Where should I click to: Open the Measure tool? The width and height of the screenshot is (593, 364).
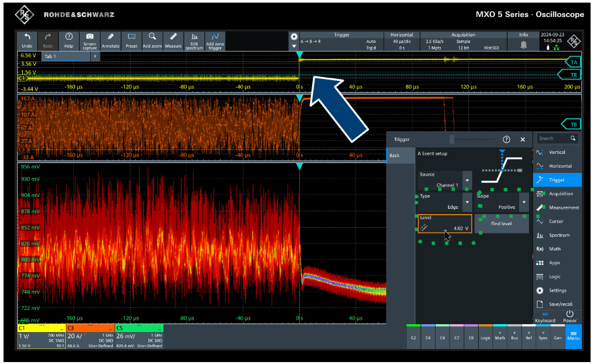pyautogui.click(x=173, y=40)
